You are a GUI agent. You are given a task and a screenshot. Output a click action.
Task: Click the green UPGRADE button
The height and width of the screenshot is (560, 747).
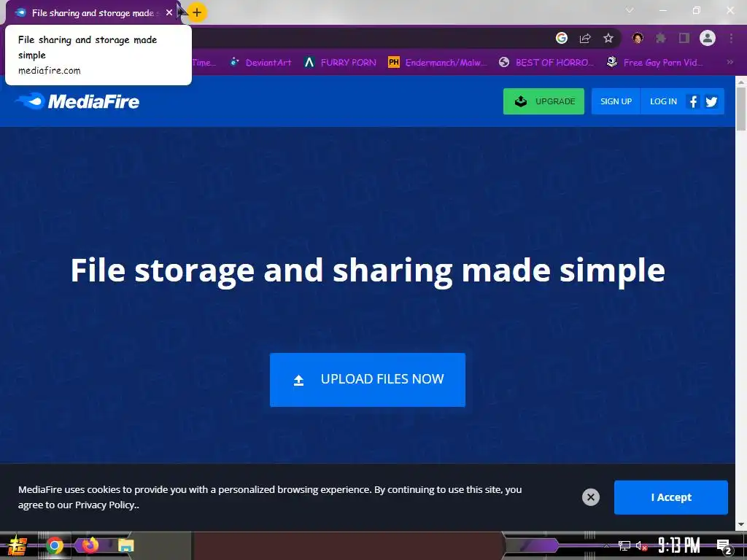(543, 101)
